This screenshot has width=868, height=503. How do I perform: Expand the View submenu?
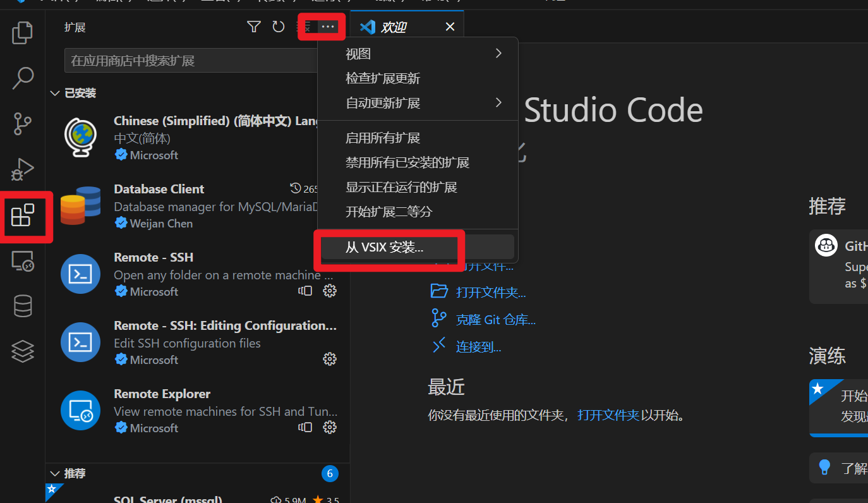[x=418, y=54]
